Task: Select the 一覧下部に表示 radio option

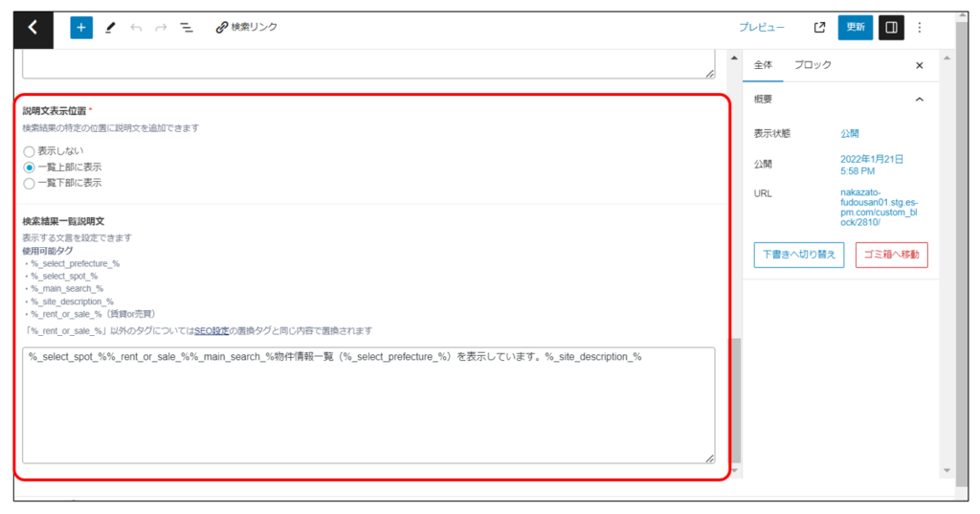Action: pos(30,182)
